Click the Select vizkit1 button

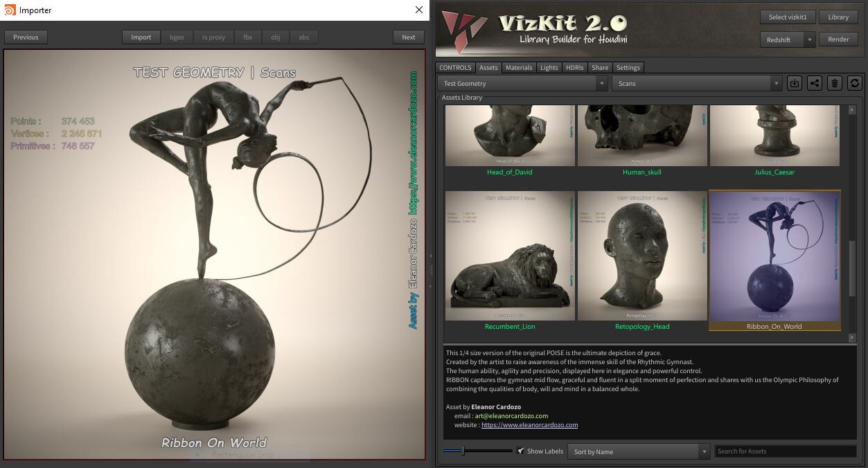pos(788,17)
